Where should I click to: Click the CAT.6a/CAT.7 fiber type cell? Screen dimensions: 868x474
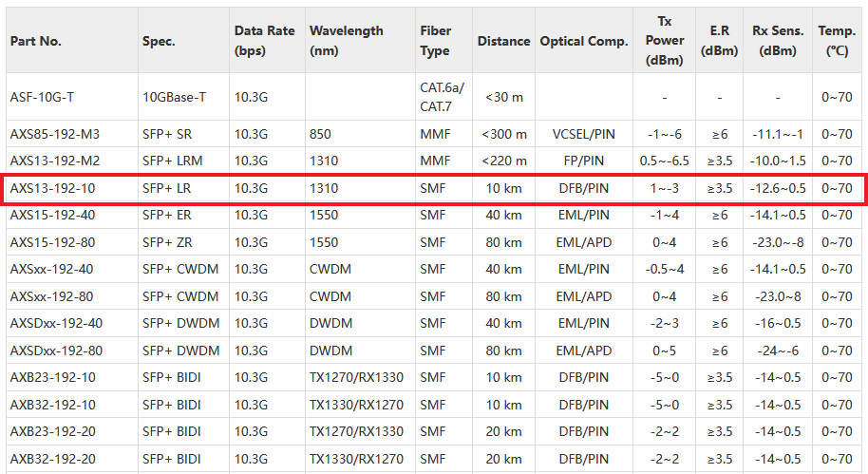click(442, 97)
